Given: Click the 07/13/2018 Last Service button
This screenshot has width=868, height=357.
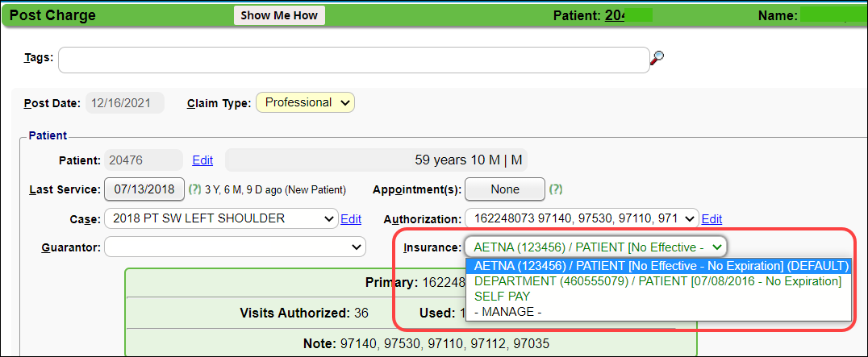Looking at the screenshot, I should [x=144, y=189].
